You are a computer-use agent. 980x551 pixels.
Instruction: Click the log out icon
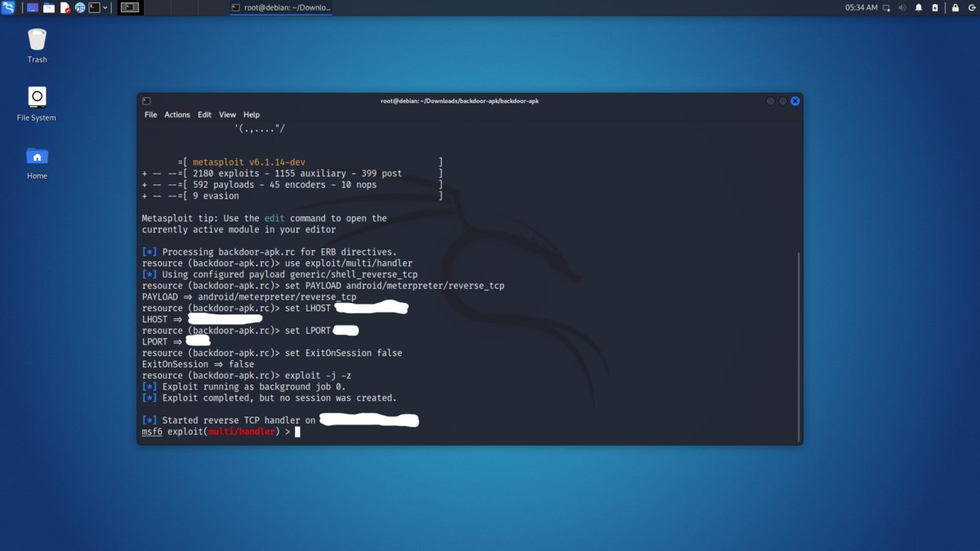click(x=972, y=7)
